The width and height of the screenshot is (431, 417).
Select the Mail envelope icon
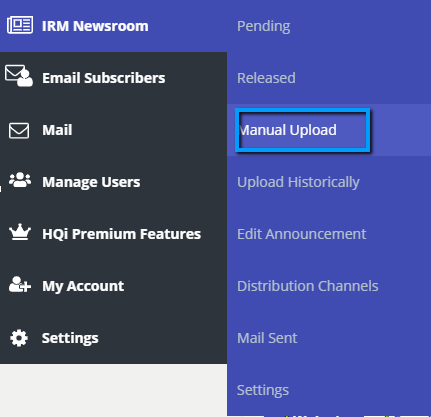19,130
